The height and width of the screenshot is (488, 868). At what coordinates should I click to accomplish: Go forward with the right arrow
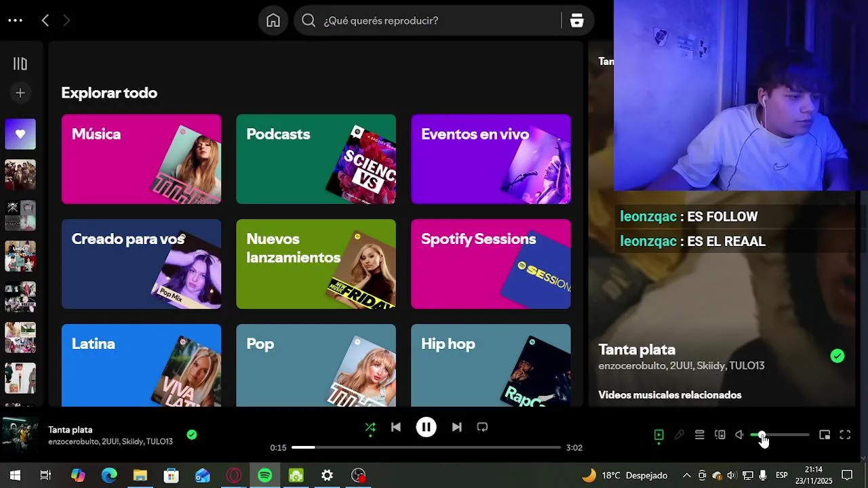(x=66, y=20)
